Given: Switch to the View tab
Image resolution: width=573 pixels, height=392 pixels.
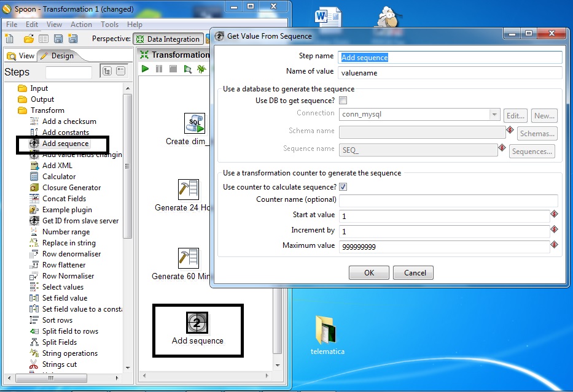Looking at the screenshot, I should [x=21, y=55].
